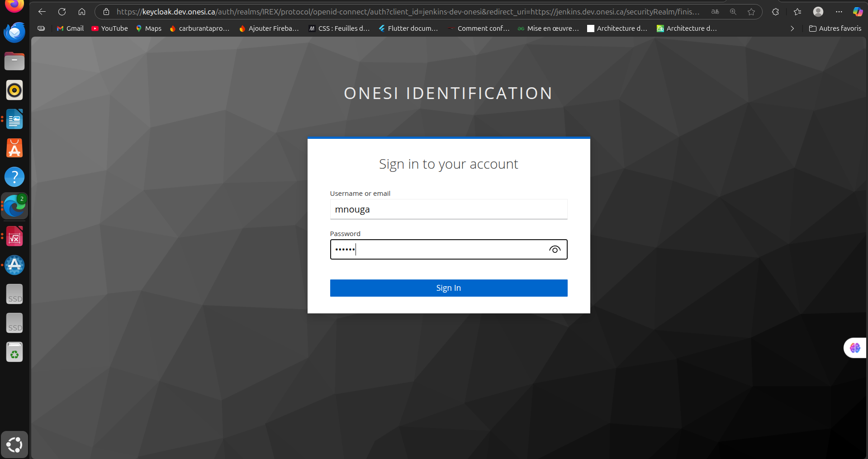Open the translate page icon in address bar
Image resolution: width=868 pixels, height=459 pixels.
pyautogui.click(x=715, y=12)
